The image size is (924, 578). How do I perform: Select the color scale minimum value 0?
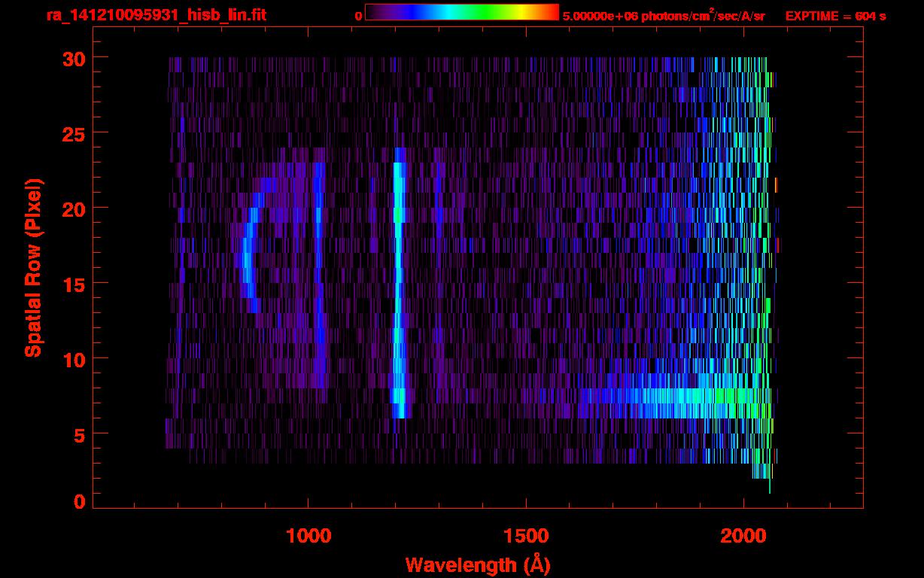(358, 16)
